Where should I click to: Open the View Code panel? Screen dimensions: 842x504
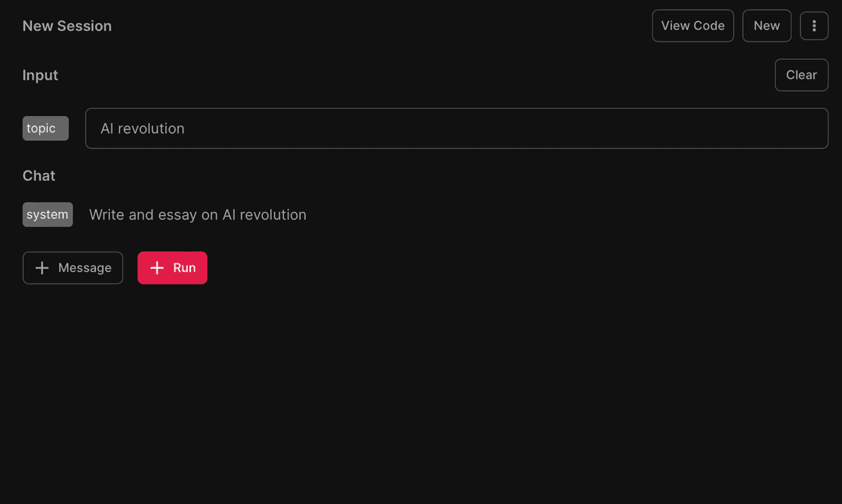pos(692,26)
